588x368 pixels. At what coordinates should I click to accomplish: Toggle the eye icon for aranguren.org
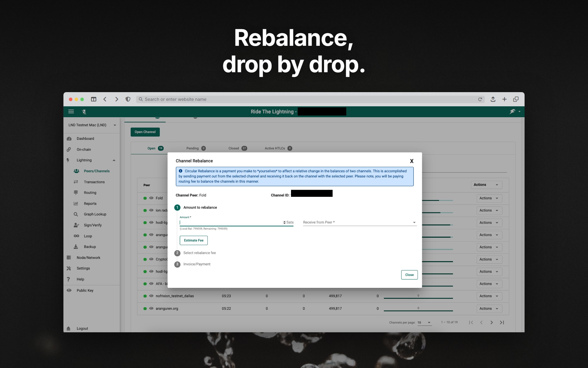[151, 309]
